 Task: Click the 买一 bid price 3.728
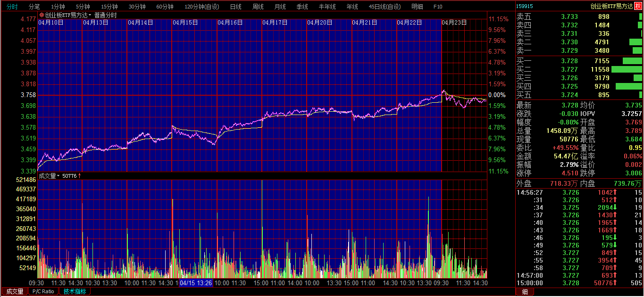pos(569,61)
